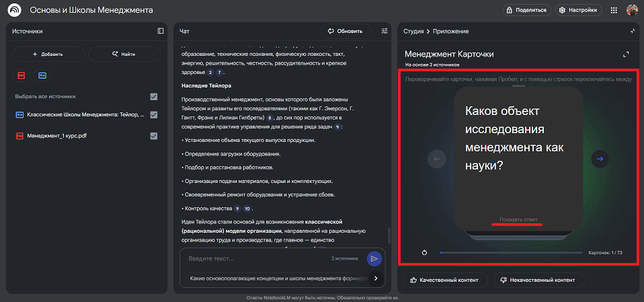Click the chat scrollbar thumb
Screen dimensions: 644x302
coord(389,236)
